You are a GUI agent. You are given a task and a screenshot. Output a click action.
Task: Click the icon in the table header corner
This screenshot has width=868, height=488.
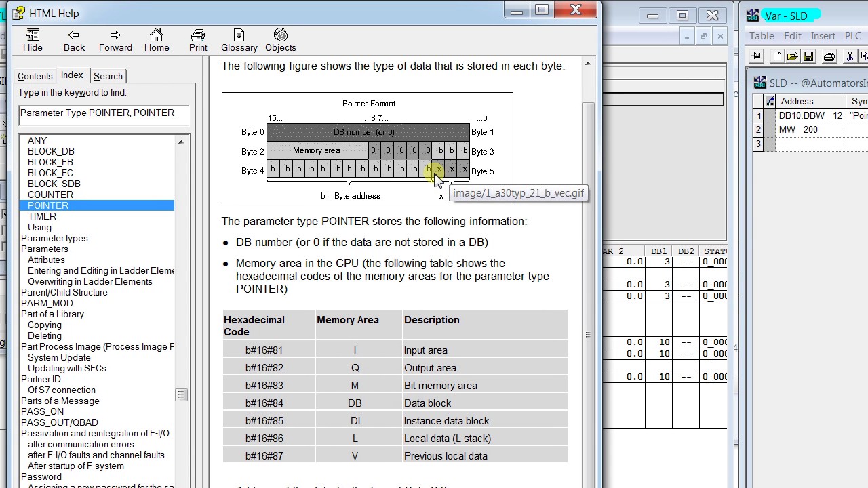771,102
